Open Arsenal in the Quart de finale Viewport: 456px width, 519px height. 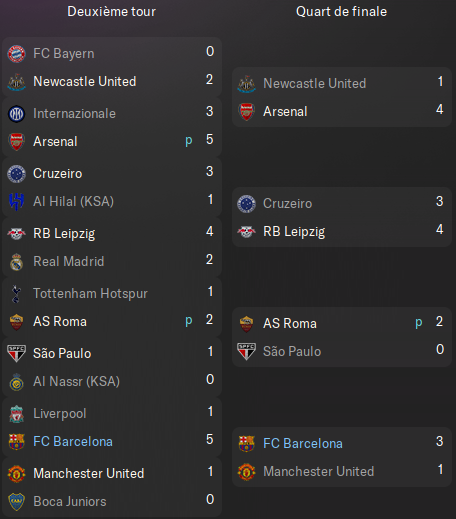coord(285,112)
